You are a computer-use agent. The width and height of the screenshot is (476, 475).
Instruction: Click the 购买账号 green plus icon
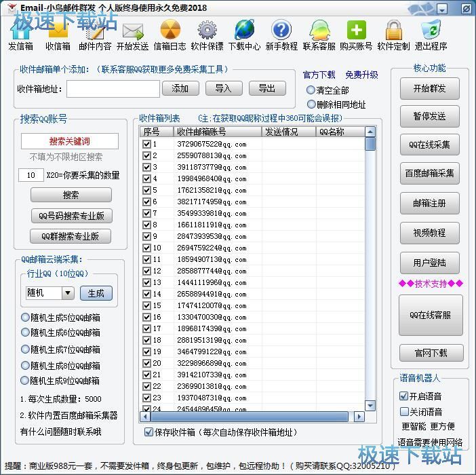[x=356, y=35]
